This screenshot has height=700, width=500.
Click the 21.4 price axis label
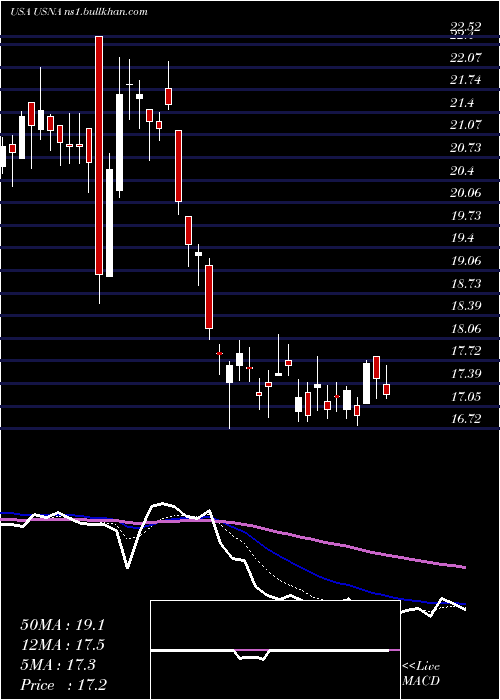coord(462,103)
